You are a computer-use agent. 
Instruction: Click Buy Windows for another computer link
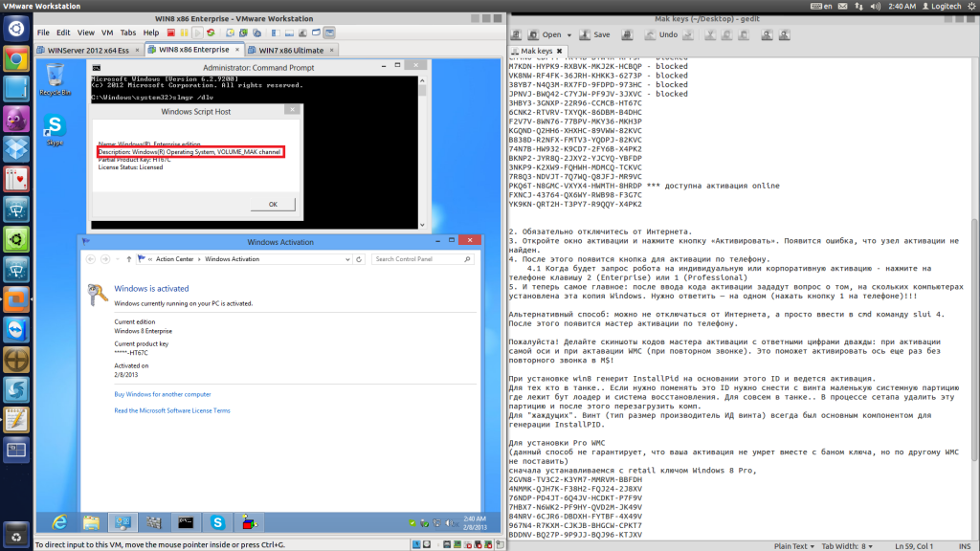point(163,394)
